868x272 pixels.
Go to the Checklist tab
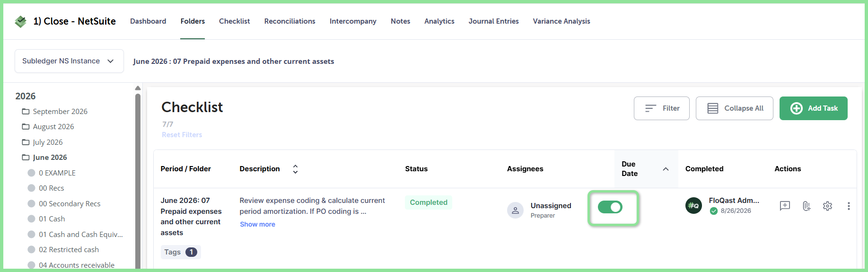234,21
